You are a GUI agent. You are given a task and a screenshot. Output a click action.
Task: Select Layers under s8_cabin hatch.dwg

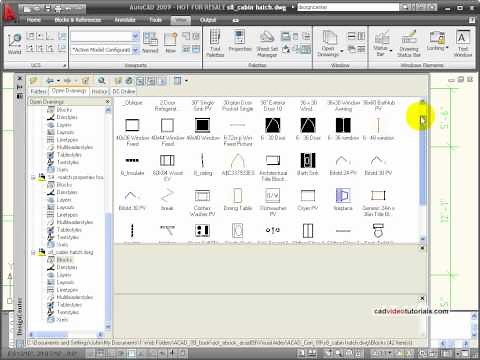click(64, 275)
